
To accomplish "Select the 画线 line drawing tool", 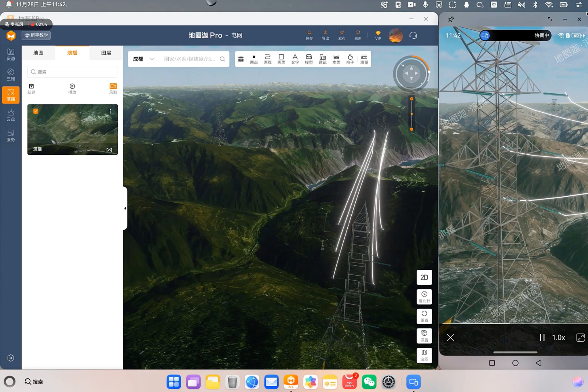I will [x=267, y=59].
